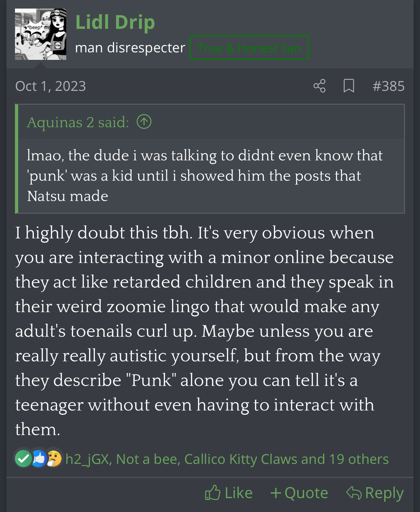Like this post
Viewport: 420px width, 512px height.
tap(229, 493)
